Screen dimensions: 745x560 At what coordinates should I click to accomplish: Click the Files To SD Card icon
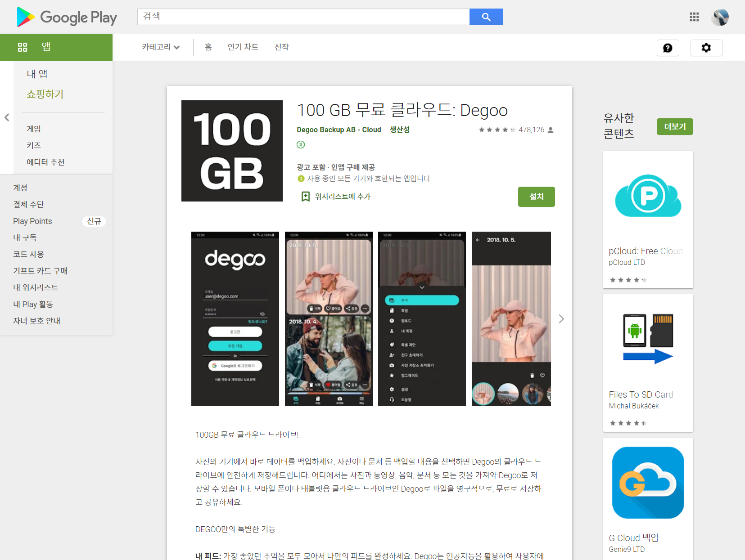pos(648,339)
